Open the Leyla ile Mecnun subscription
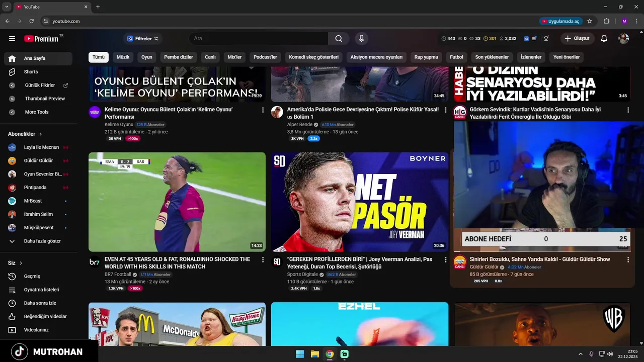Viewport: 644px width, 362px height. tap(38, 147)
